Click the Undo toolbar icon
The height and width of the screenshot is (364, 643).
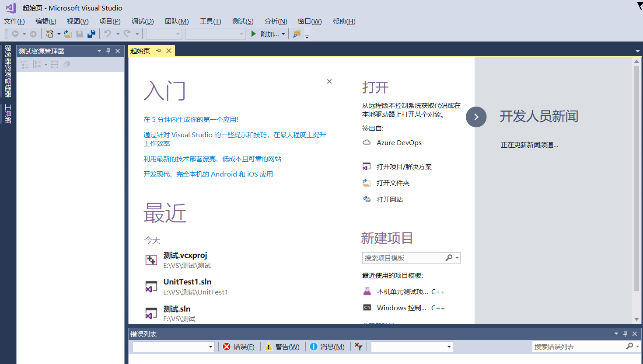click(108, 34)
